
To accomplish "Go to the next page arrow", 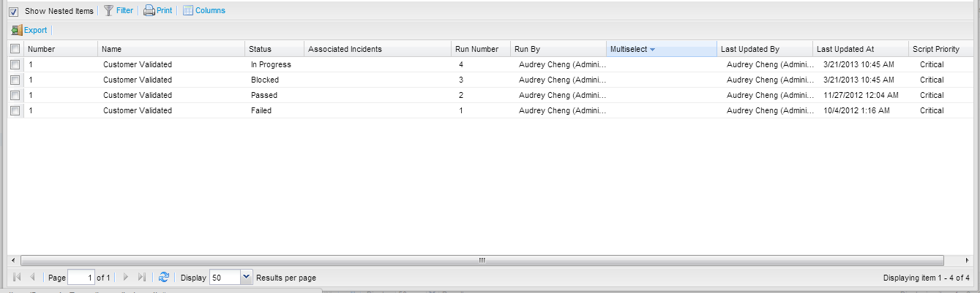I will [x=126, y=277].
